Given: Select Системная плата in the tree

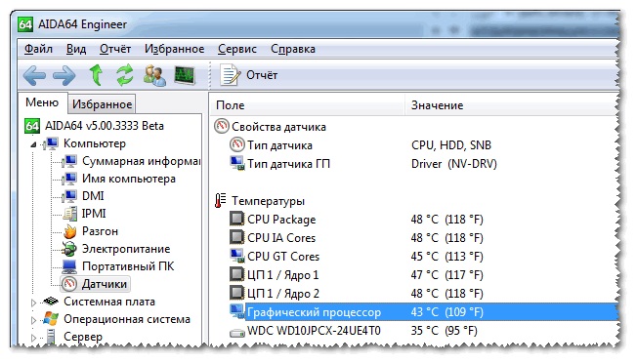Looking at the screenshot, I should 109,302.
